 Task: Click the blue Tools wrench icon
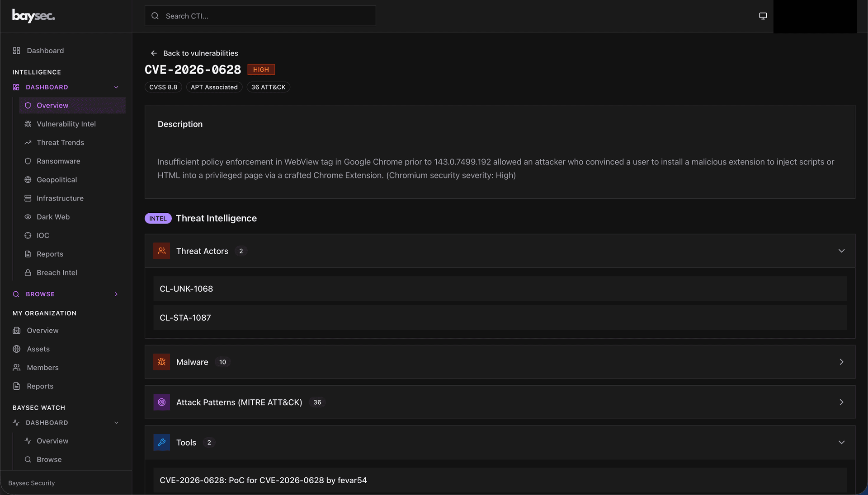[161, 443]
